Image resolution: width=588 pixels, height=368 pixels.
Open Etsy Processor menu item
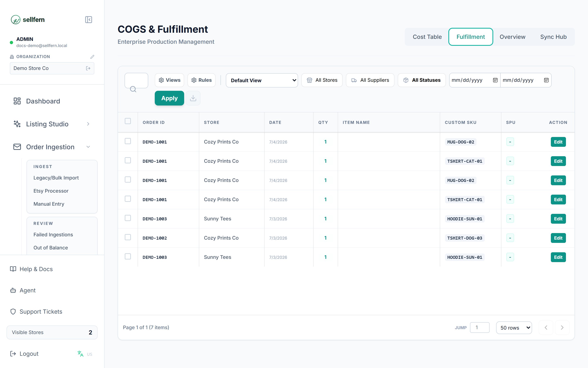coord(51,191)
